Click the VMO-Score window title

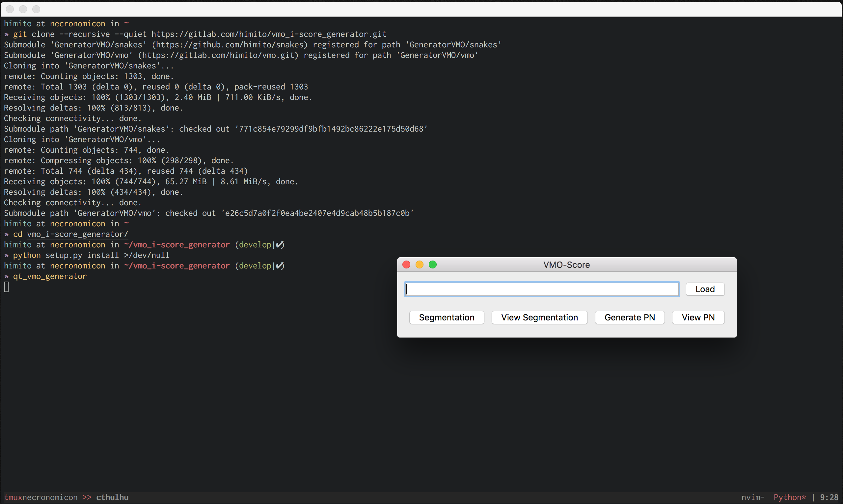tap(566, 265)
